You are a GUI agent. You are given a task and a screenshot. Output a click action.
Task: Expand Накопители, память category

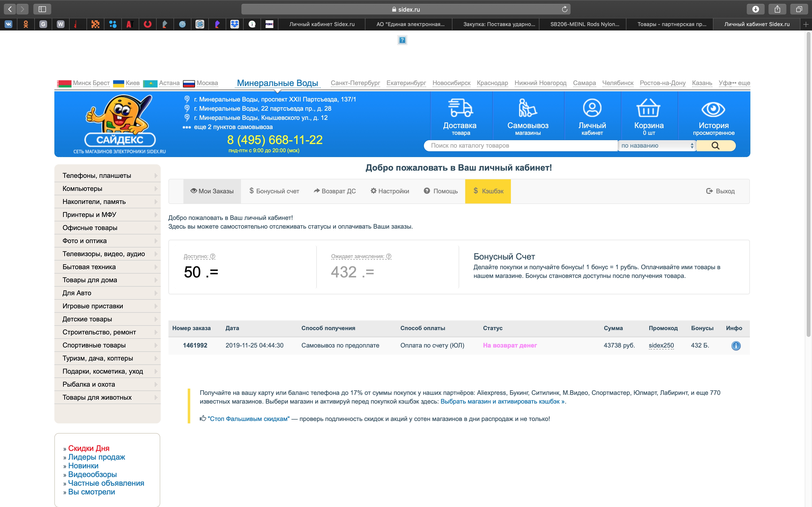(x=107, y=202)
